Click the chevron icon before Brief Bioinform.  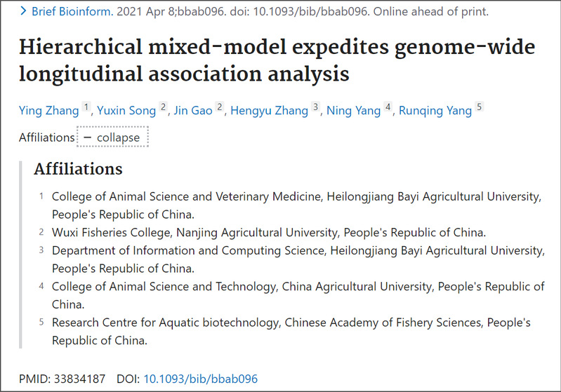tap(23, 11)
